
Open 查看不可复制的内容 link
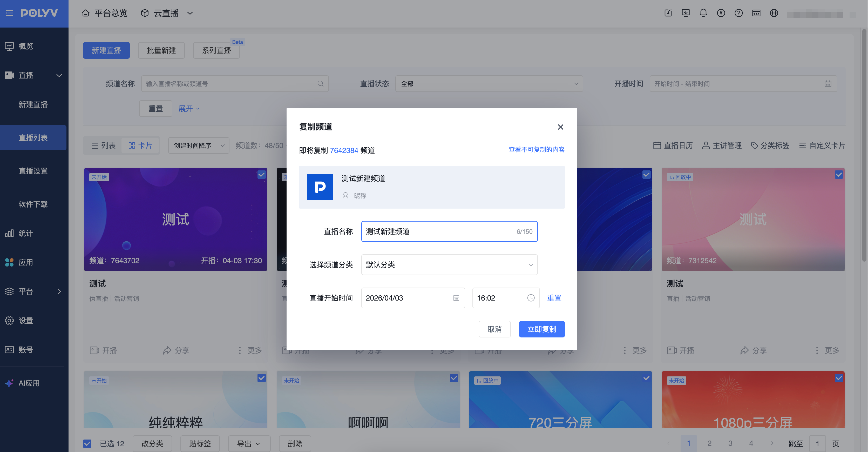click(537, 149)
